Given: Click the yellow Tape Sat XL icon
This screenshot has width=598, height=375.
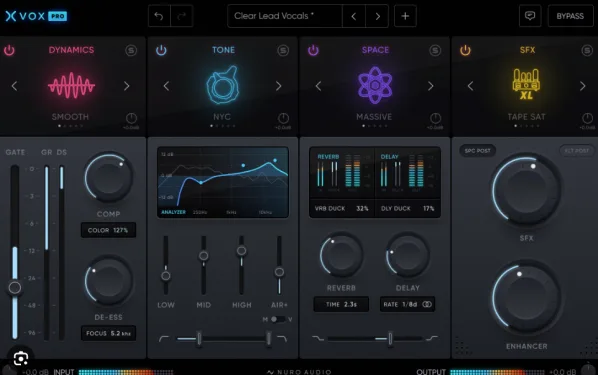Looking at the screenshot, I should [x=526, y=84].
